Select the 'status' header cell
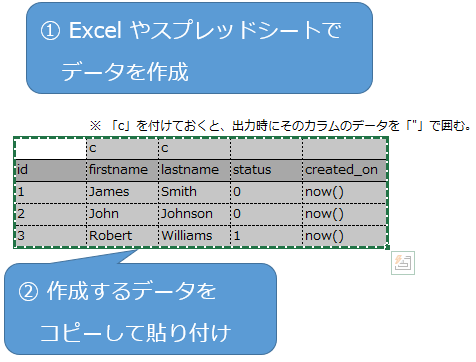 coord(266,170)
